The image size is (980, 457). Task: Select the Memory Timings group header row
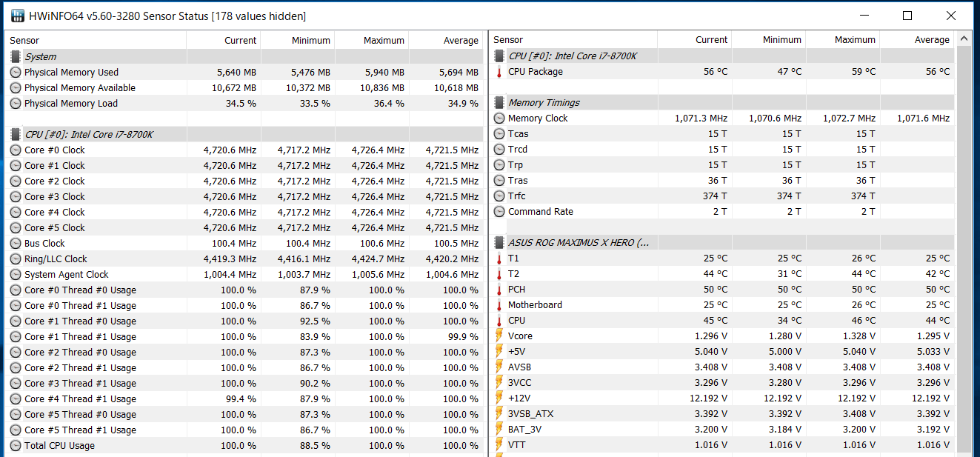point(722,102)
